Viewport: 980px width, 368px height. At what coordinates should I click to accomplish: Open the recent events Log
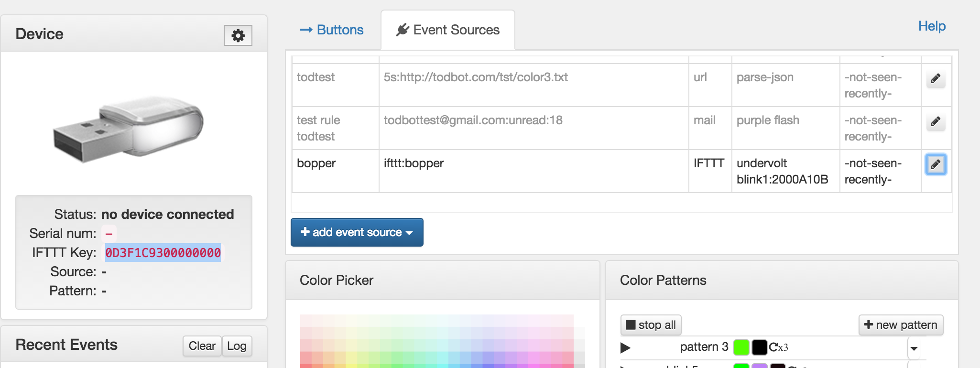[237, 346]
